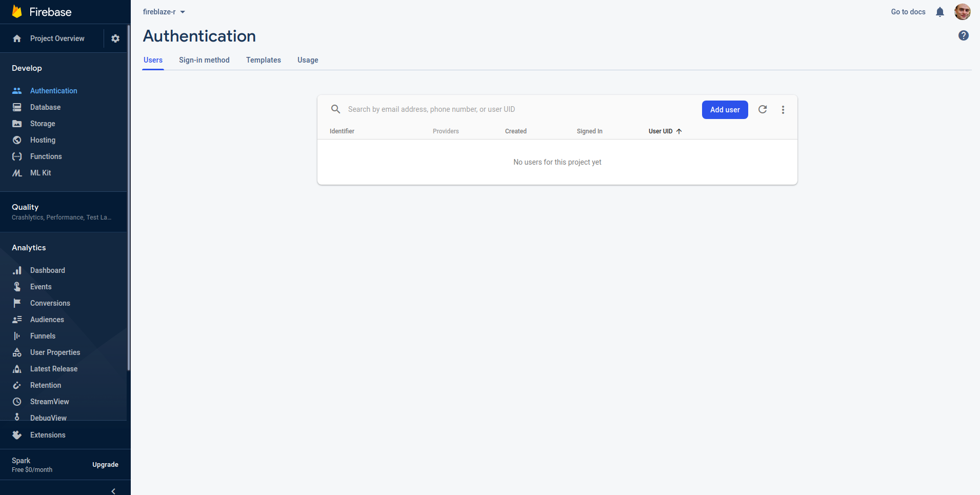Click the Funnels icon

(x=17, y=336)
